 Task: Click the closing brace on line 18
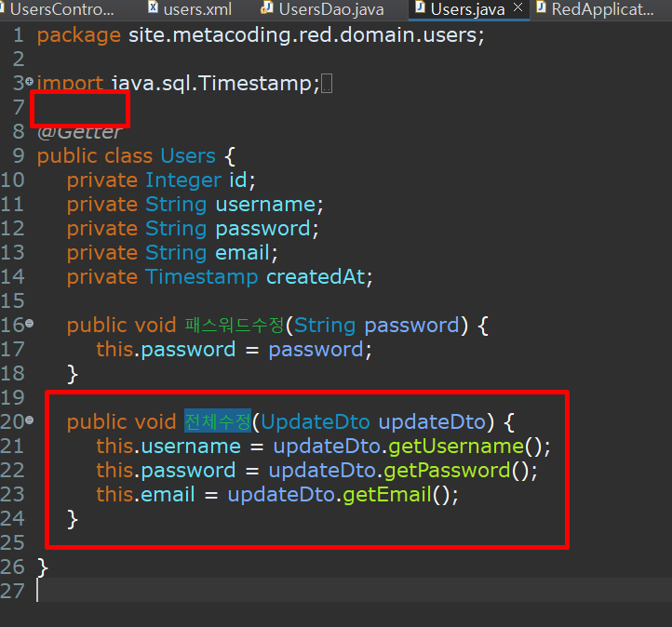[x=72, y=374]
